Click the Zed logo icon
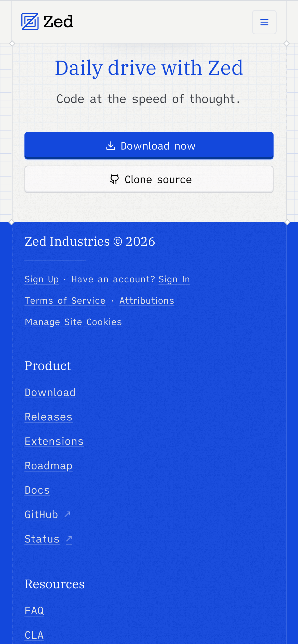 click(30, 22)
